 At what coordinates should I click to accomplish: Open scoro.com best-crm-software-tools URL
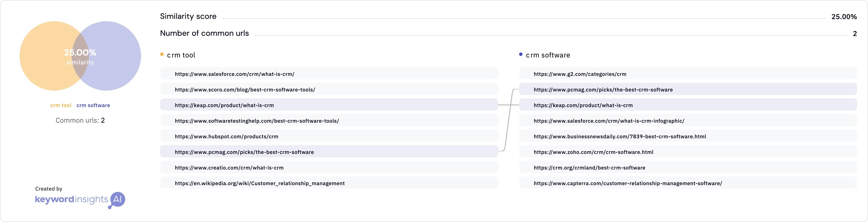tap(329, 89)
